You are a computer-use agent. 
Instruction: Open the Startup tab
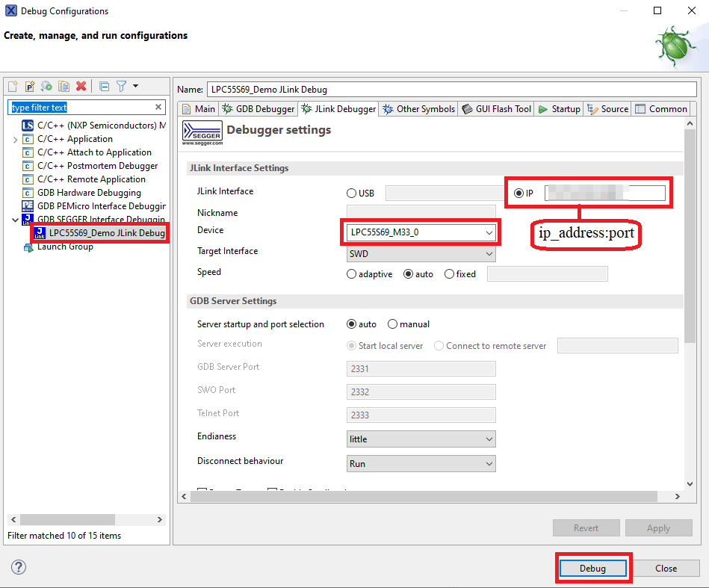point(560,109)
